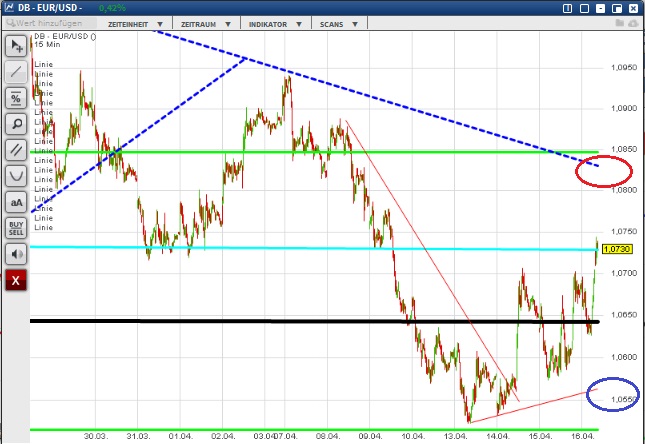Click the split-panel icon in title bar
Viewport: 645px width, 444px height.
click(x=567, y=8)
